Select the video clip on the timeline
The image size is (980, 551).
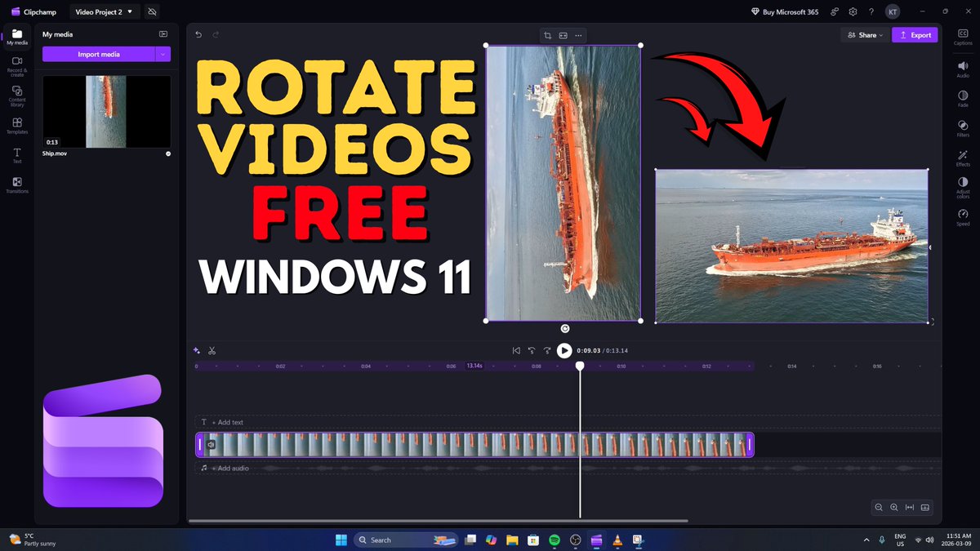pyautogui.click(x=474, y=445)
